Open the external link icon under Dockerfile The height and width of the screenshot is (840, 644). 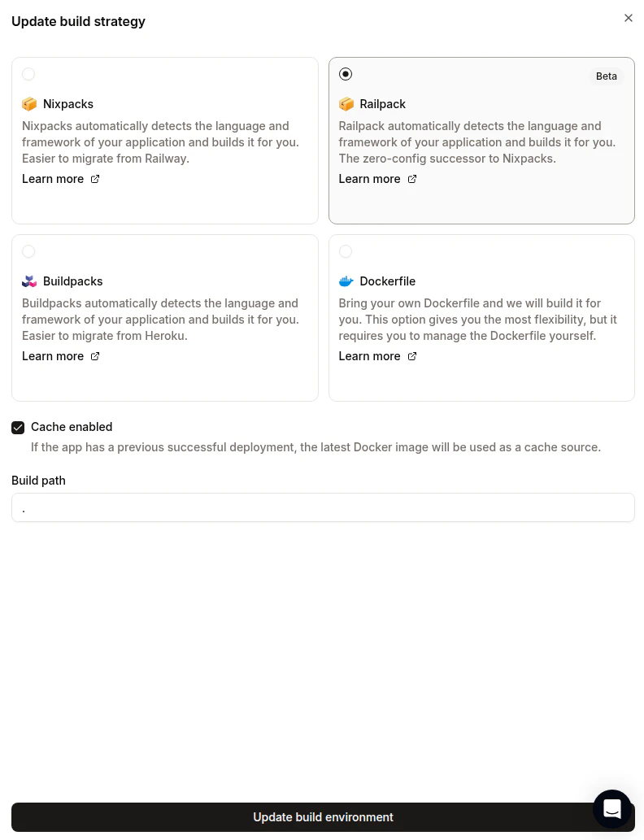[412, 356]
